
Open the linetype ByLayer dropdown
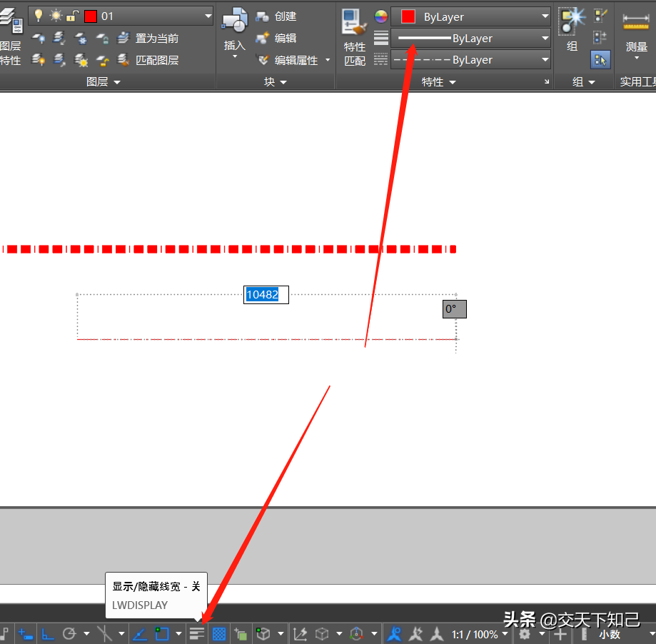[545, 60]
